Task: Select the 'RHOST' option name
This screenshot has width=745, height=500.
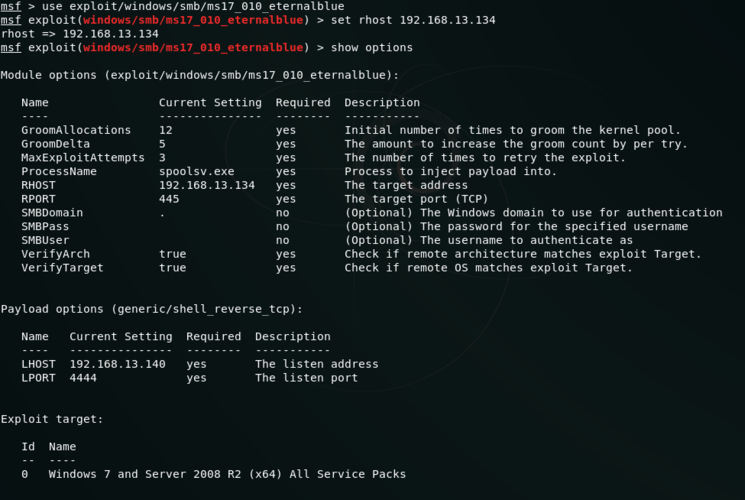Action: (38, 185)
